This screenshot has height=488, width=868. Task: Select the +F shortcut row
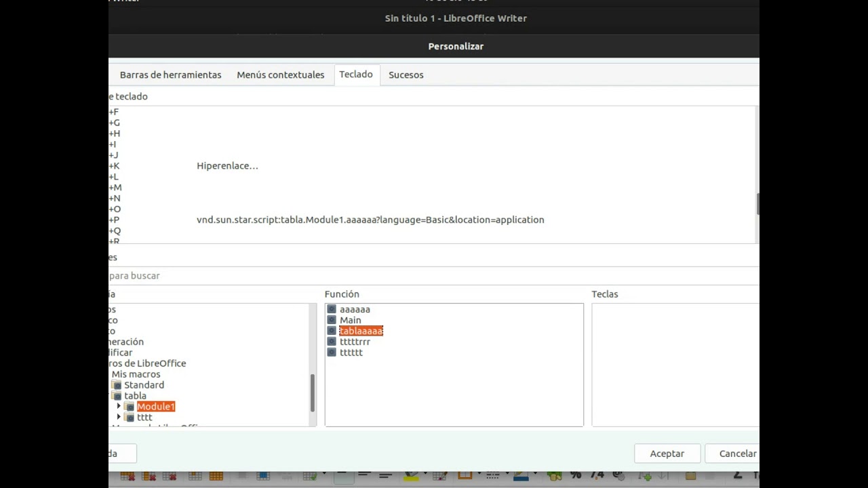coord(431,111)
